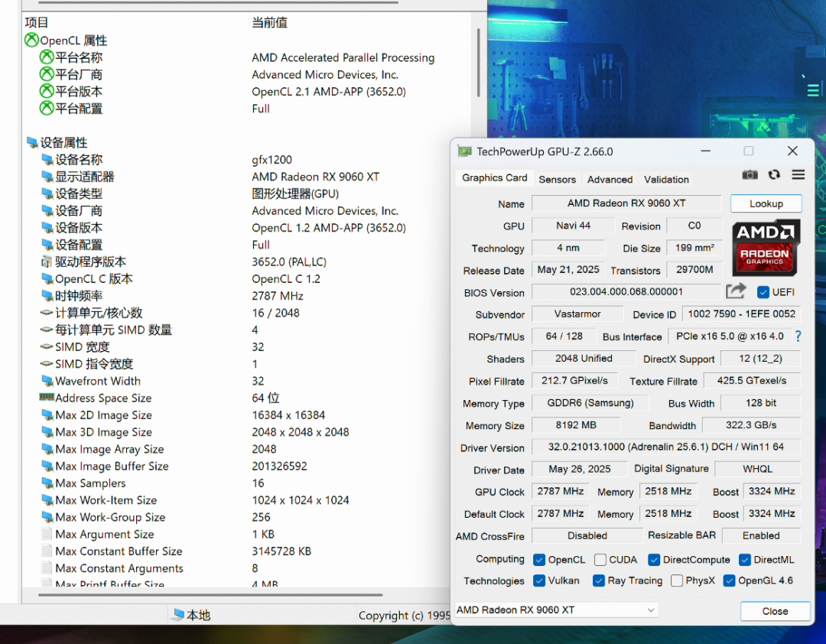This screenshot has width=826, height=644.
Task: Toggle the Ray Tracing checkbox
Action: click(x=598, y=581)
